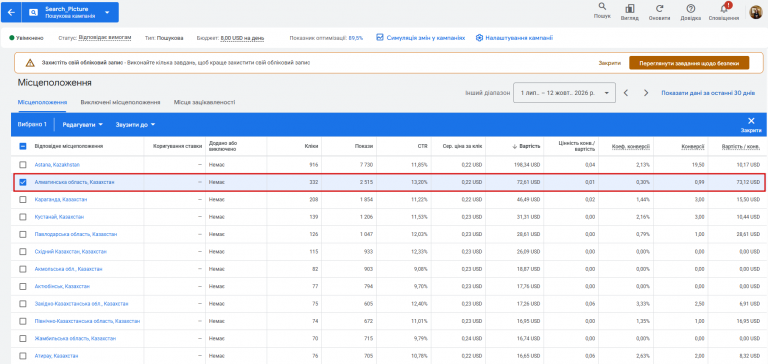Uncheck the Алматинська область row checkbox
The width and height of the screenshot is (768, 364).
[23, 182]
